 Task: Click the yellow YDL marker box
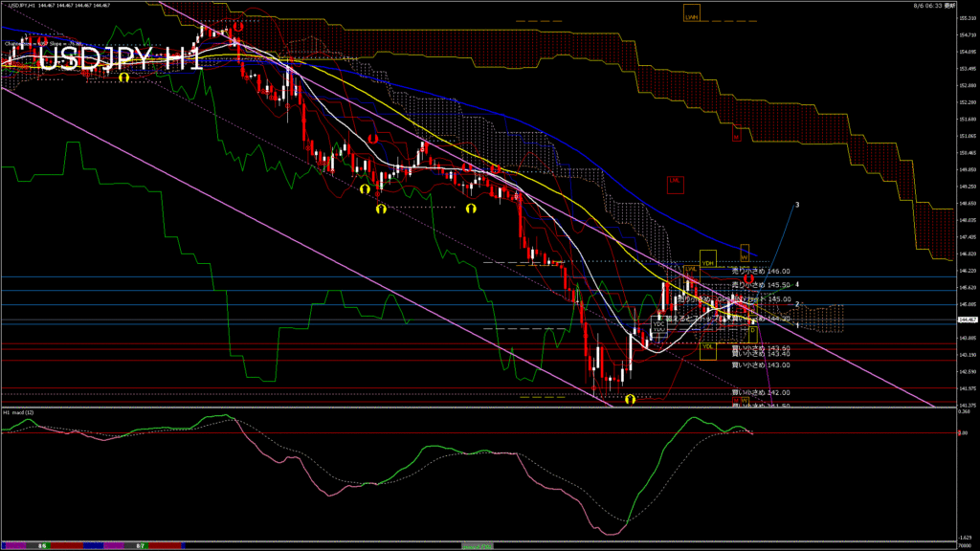(707, 346)
